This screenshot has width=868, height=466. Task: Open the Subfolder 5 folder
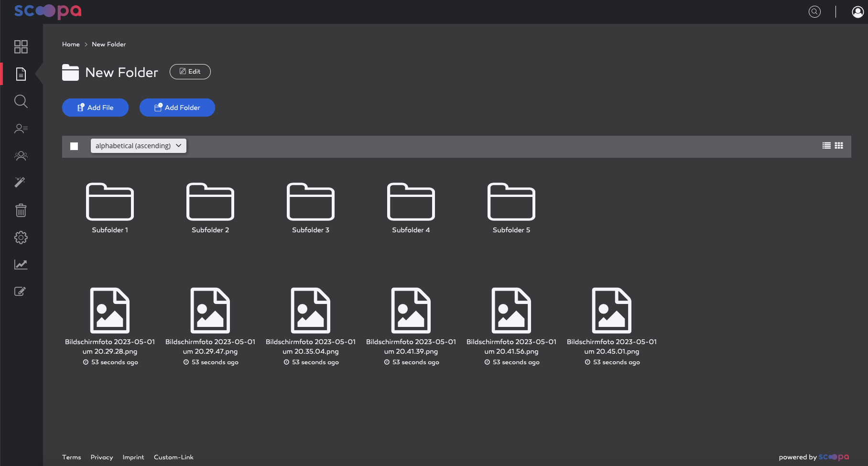click(x=511, y=208)
